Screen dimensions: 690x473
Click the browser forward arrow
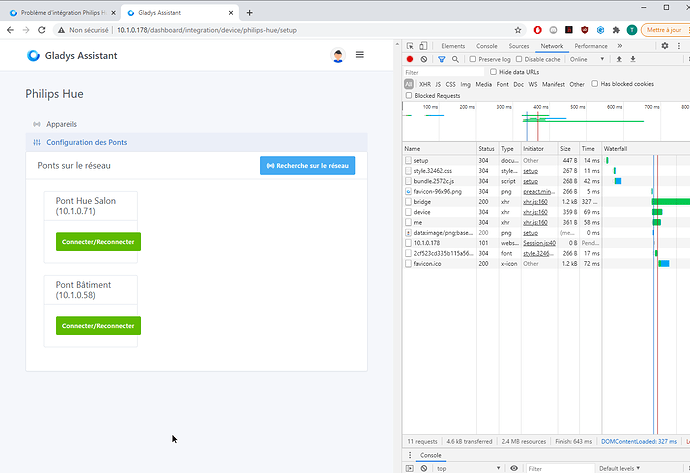coord(26,30)
